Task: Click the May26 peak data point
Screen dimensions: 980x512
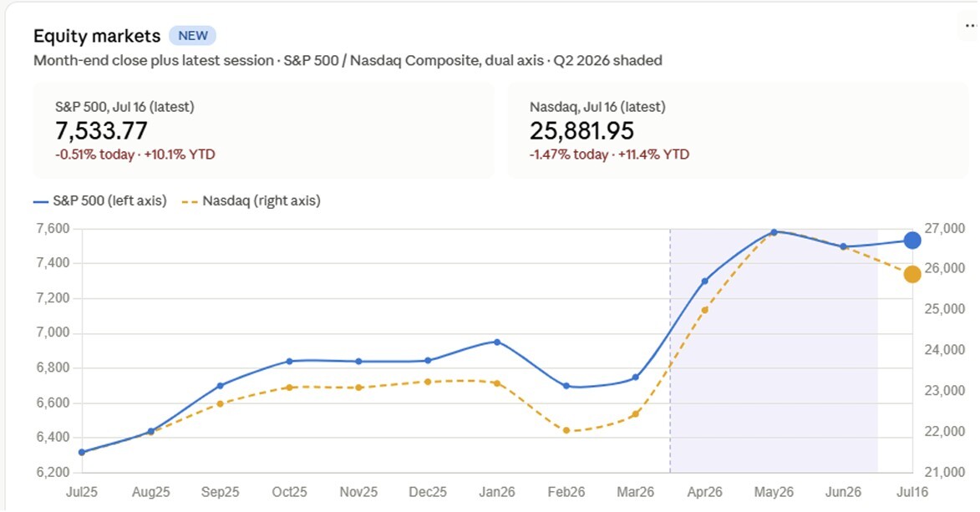Action: [774, 232]
